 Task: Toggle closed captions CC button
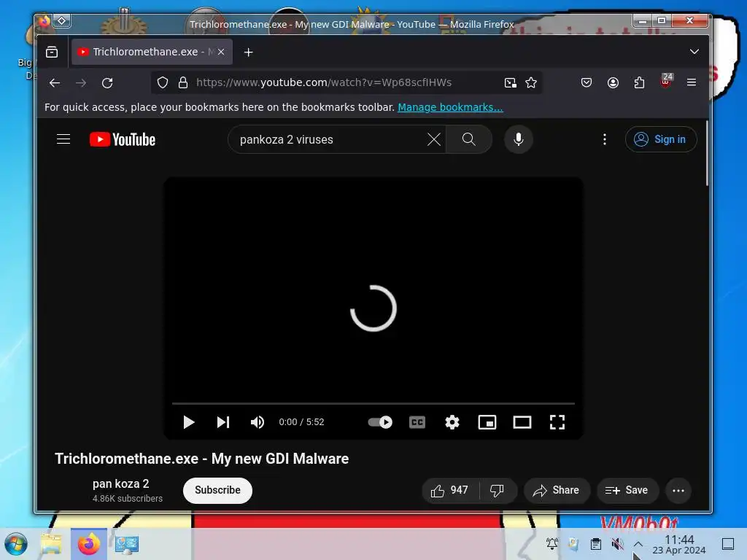[x=417, y=422]
